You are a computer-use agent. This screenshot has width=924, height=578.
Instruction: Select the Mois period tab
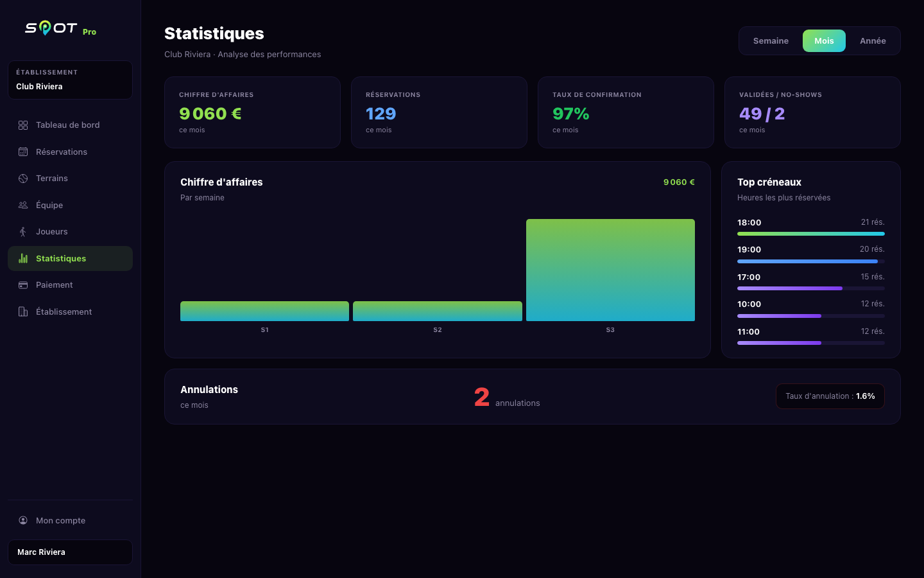tap(824, 41)
